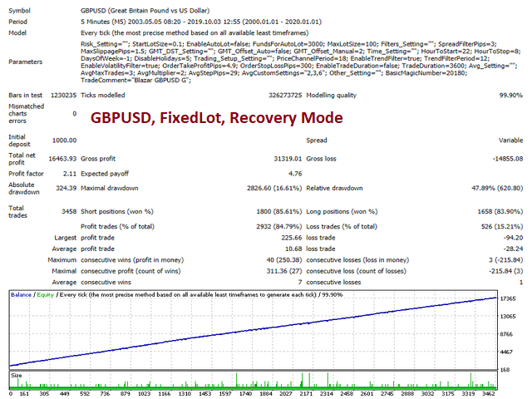The height and width of the screenshot is (399, 532).
Task: Click the 'Size' label on volume panel
Action: tap(17, 375)
